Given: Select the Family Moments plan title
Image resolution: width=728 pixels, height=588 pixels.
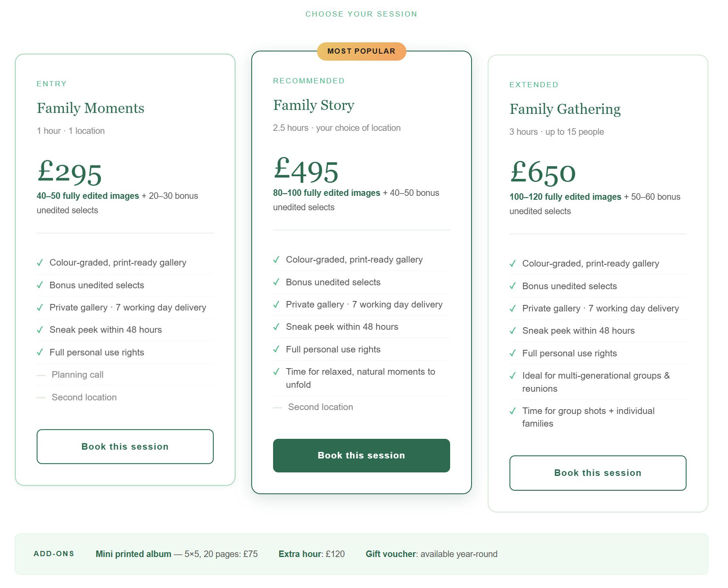Looking at the screenshot, I should click(90, 108).
